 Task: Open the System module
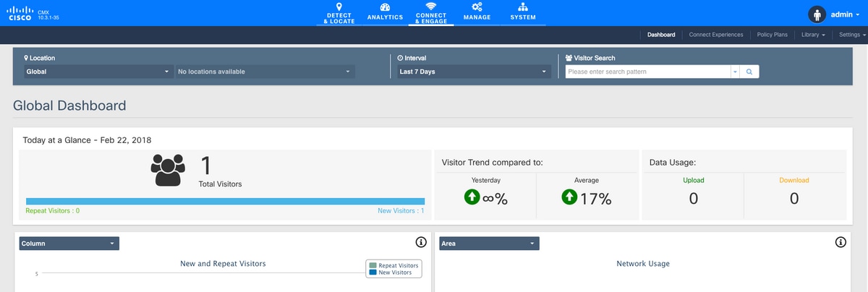(x=523, y=13)
